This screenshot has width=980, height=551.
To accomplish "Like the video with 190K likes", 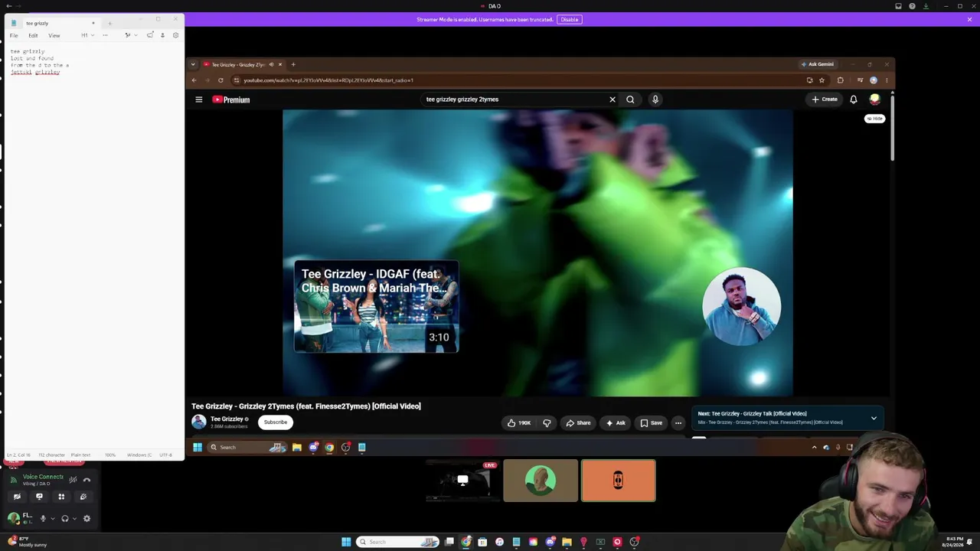I will pos(518,422).
